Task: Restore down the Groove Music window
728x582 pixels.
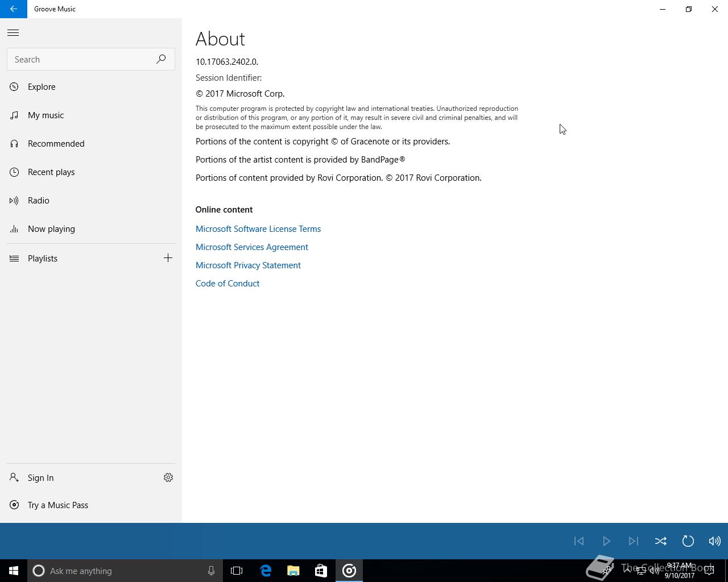Action: (x=689, y=9)
